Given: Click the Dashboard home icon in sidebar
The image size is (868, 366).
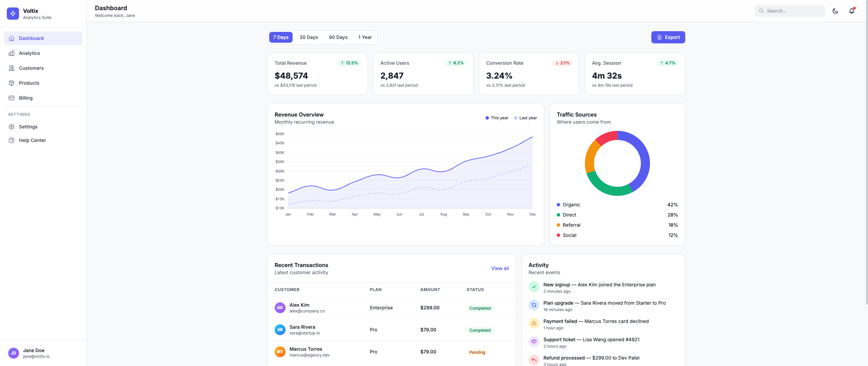Looking at the screenshot, I should coord(12,38).
